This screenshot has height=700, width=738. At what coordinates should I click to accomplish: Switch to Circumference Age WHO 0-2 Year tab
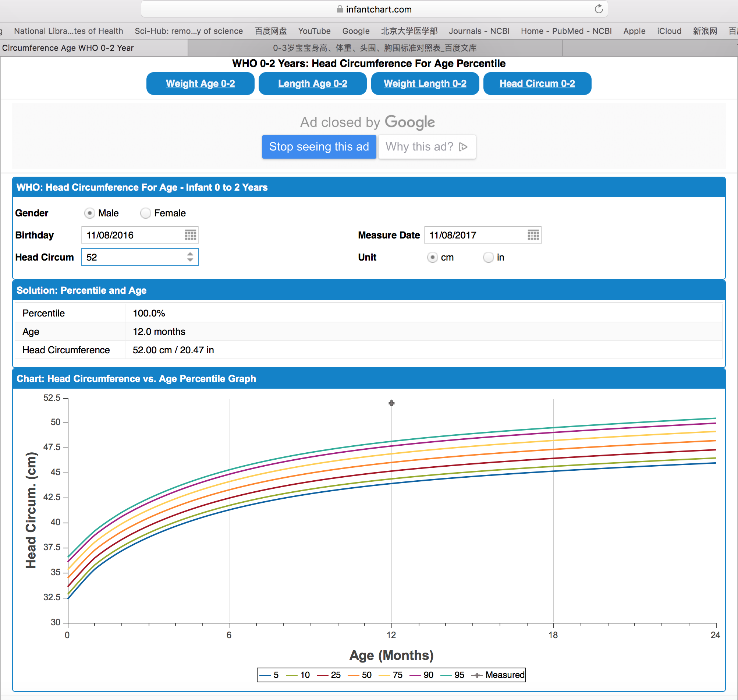pos(93,48)
